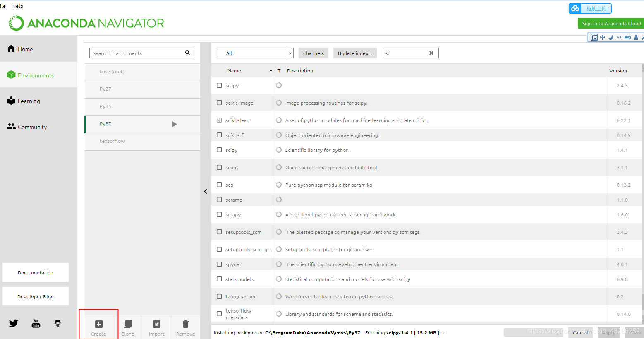Select the tensorflow environment
This screenshot has height=339, width=644.
tap(142, 141)
